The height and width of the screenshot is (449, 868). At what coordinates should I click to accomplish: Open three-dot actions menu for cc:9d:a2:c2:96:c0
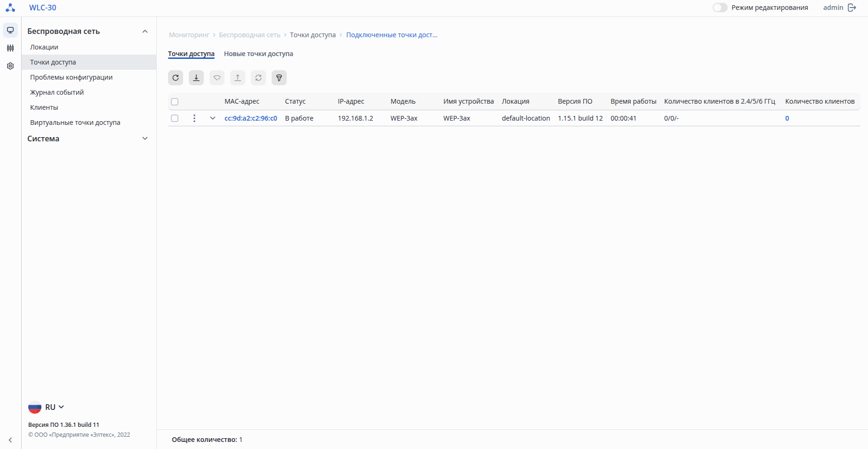pyautogui.click(x=194, y=118)
